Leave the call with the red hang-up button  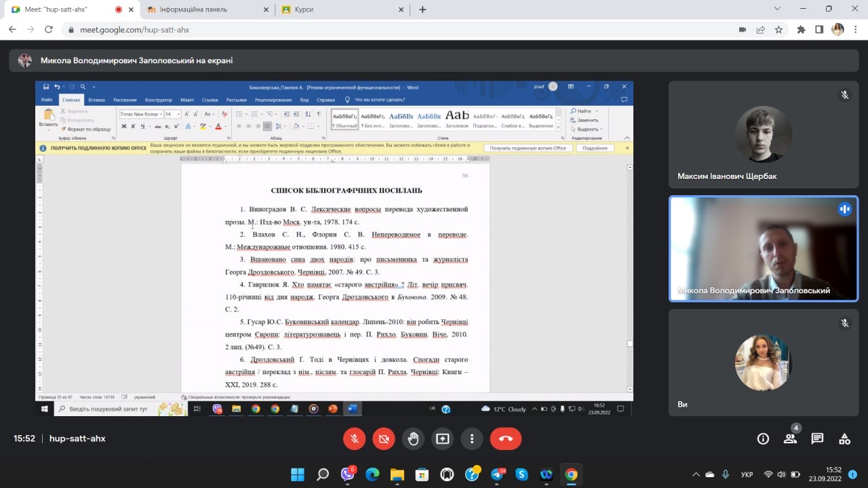(x=506, y=439)
